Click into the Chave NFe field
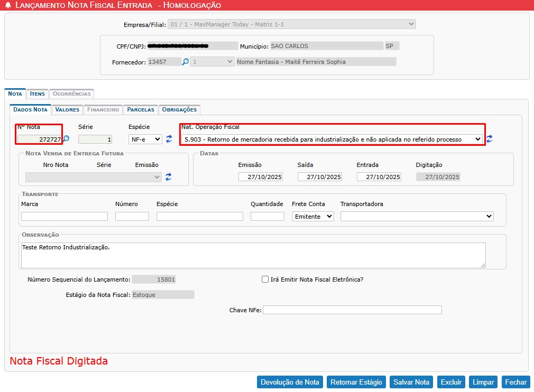This screenshot has width=534, height=392. pos(352,310)
